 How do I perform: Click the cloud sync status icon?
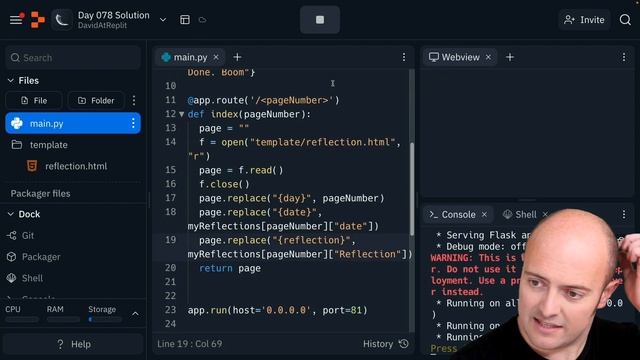pyautogui.click(x=202, y=20)
